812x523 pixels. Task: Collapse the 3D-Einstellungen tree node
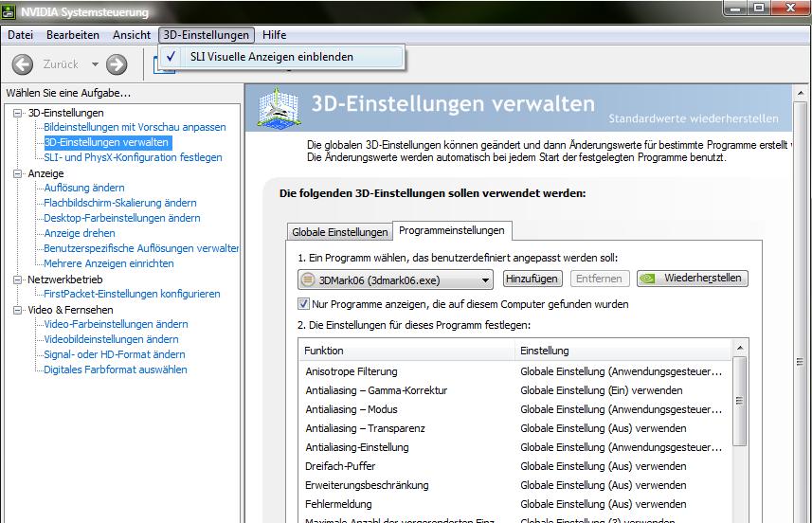pos(18,113)
